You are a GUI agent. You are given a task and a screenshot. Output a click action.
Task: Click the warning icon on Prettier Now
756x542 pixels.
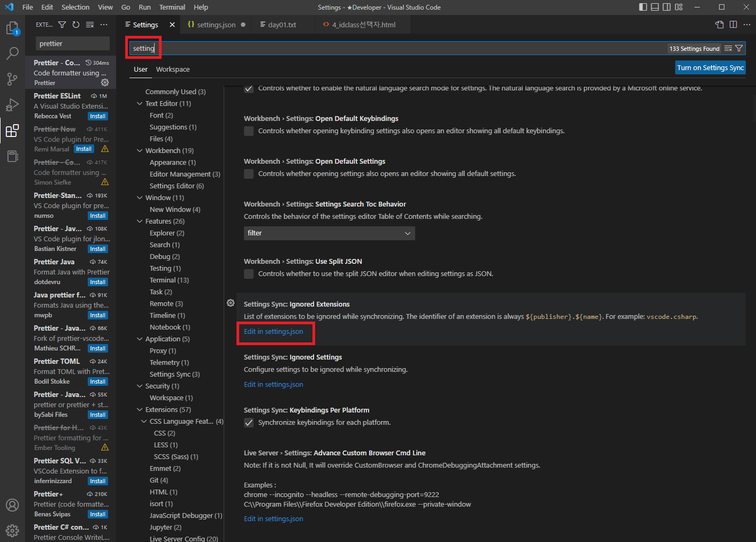click(105, 149)
